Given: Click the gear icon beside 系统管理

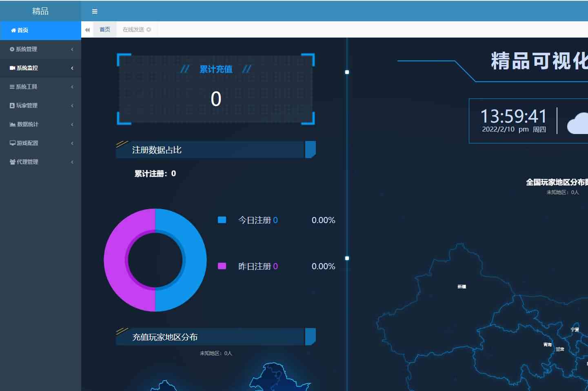Looking at the screenshot, I should (x=12, y=49).
